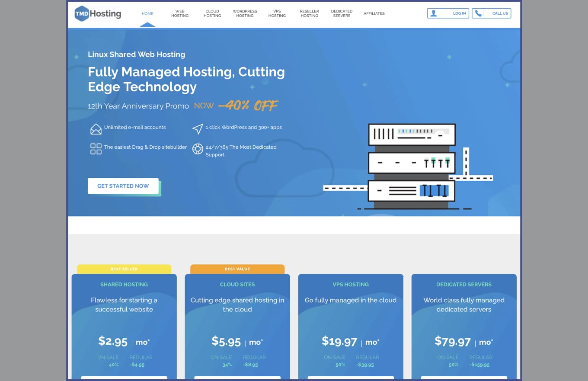Click the grid icon for Drag & Drop sitebuilder
Image resolution: width=588 pixels, height=381 pixels.
(96, 149)
